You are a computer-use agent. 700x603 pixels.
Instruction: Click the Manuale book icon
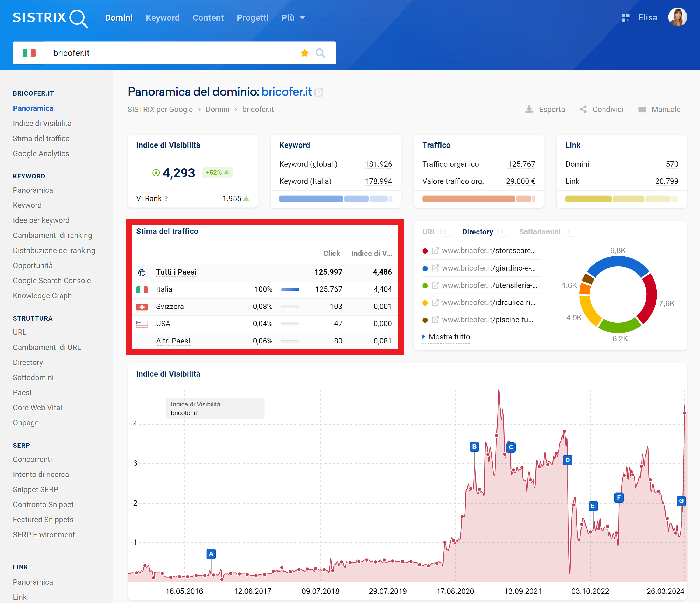[x=642, y=110]
